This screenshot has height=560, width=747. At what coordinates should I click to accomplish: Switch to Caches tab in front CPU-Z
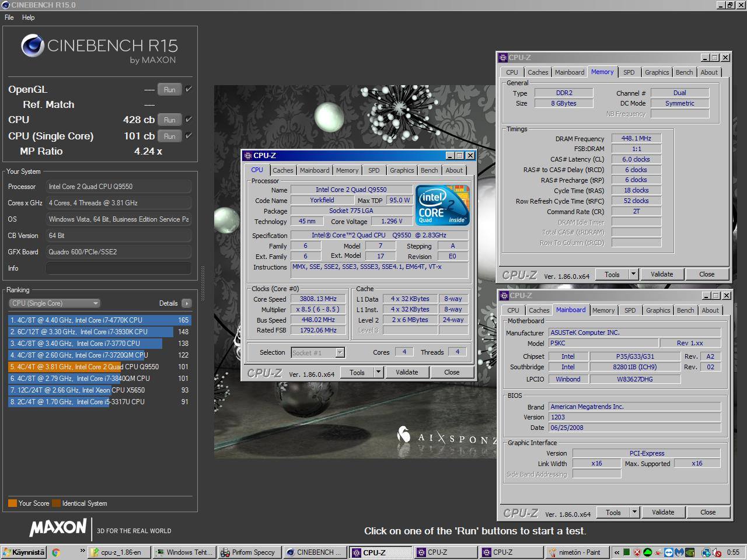(283, 170)
